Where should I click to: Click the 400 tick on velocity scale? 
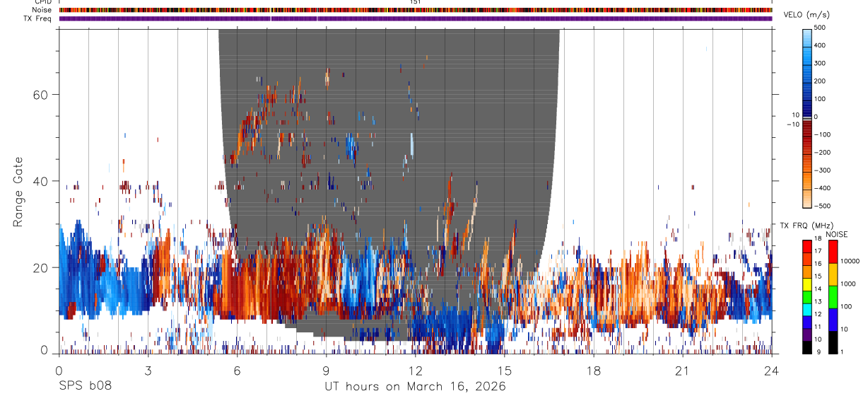pos(820,45)
